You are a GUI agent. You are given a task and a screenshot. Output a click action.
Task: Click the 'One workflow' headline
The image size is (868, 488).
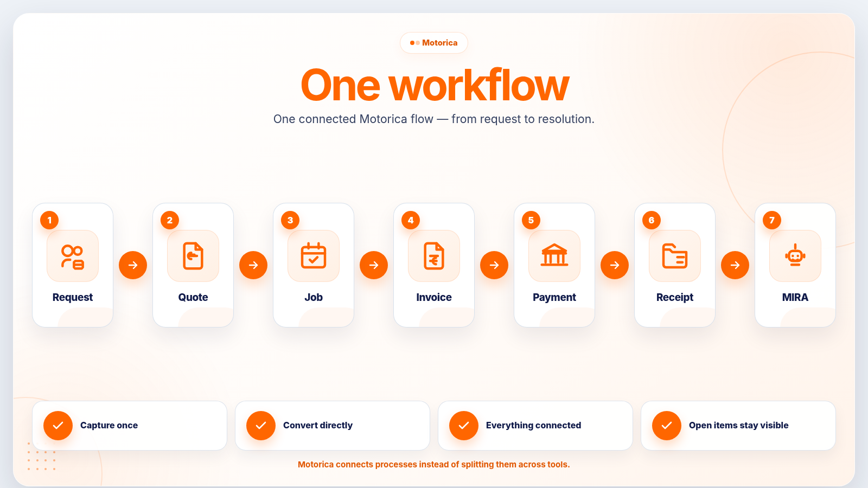click(435, 85)
